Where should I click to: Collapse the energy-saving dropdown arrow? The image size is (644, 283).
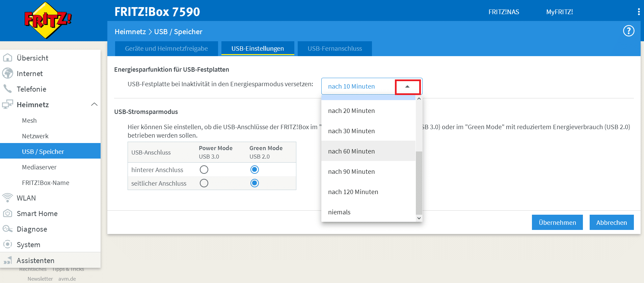407,87
